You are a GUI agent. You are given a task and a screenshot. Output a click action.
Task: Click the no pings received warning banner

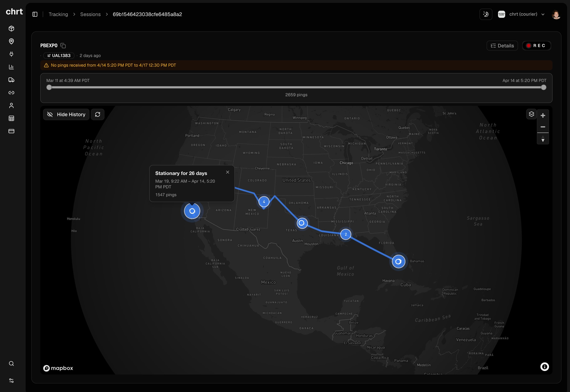296,65
